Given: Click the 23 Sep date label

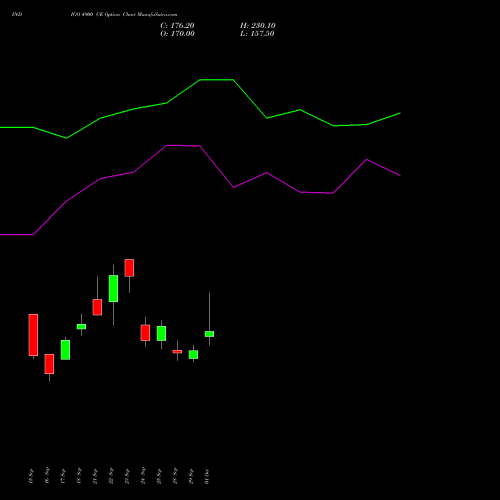Looking at the screenshot, I should (127, 476).
